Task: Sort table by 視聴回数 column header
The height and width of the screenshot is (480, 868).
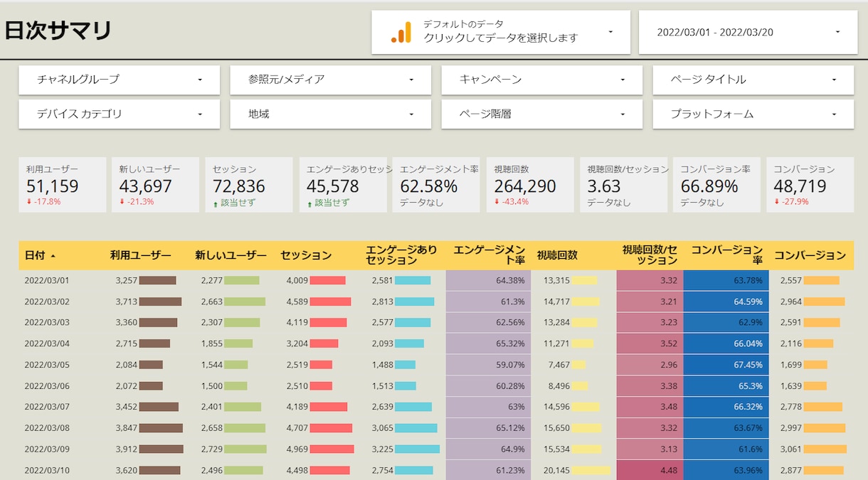Action: click(557, 255)
